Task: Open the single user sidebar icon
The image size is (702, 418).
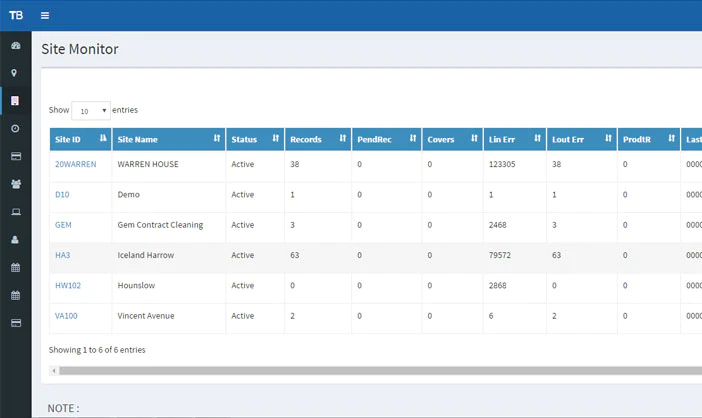Action: click(15, 239)
